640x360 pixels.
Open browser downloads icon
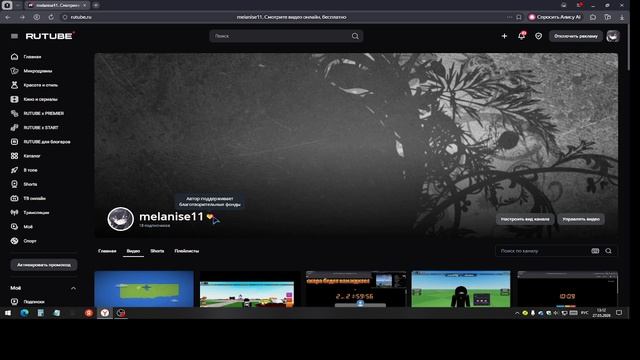[622, 17]
